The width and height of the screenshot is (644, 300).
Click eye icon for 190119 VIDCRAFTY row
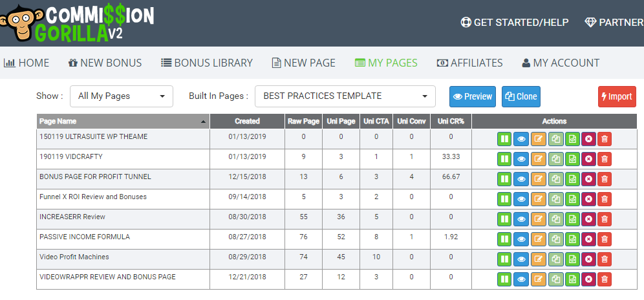[x=521, y=159]
